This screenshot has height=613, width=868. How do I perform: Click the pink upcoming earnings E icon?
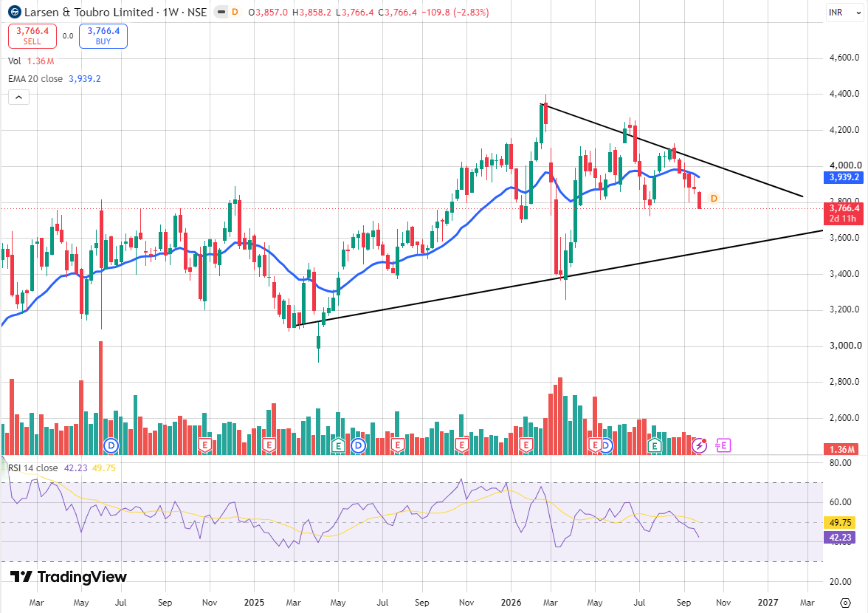click(723, 445)
